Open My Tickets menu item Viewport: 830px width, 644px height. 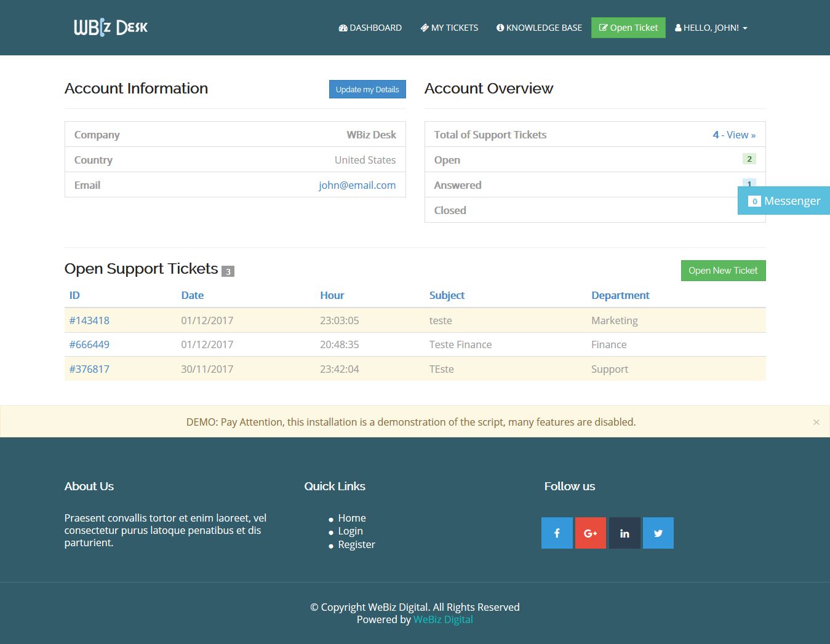[x=449, y=28]
